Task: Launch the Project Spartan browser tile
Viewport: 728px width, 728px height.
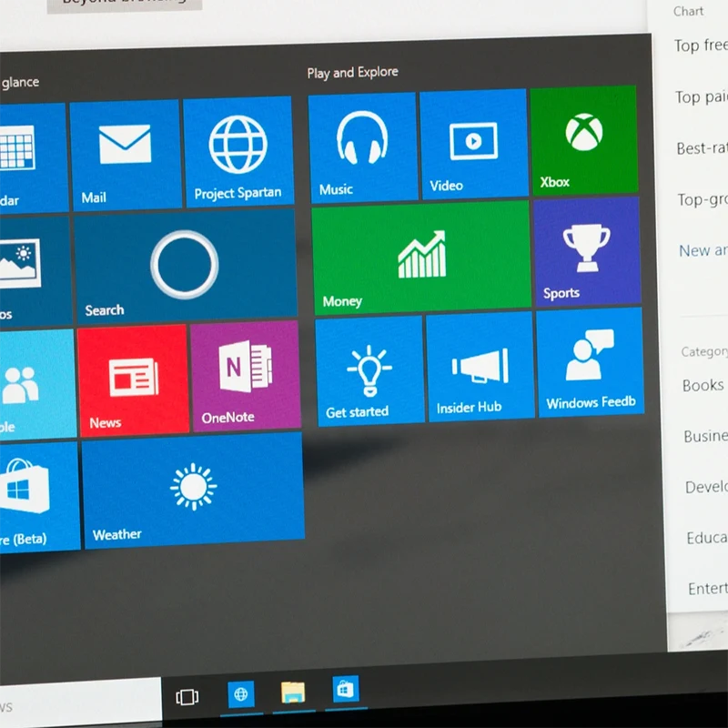Action: click(238, 151)
